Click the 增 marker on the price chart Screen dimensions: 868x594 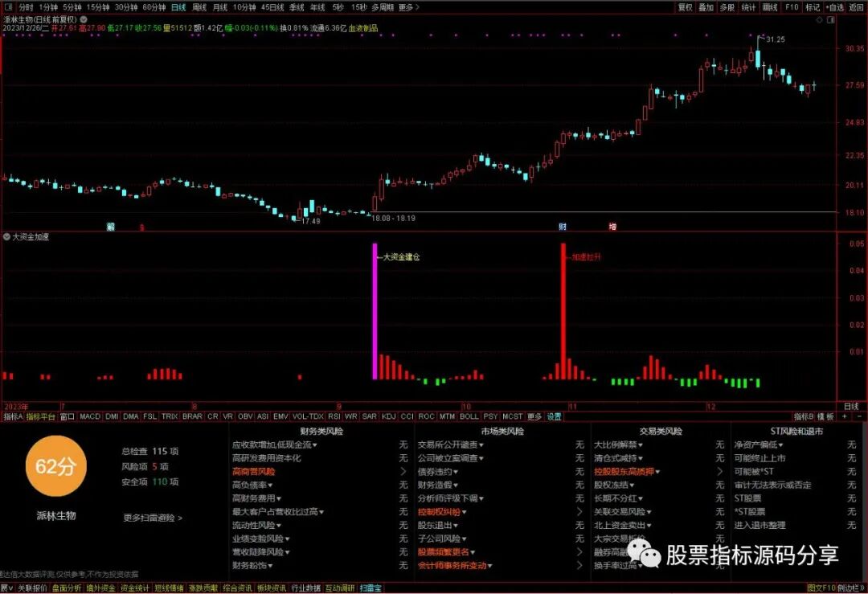(612, 227)
